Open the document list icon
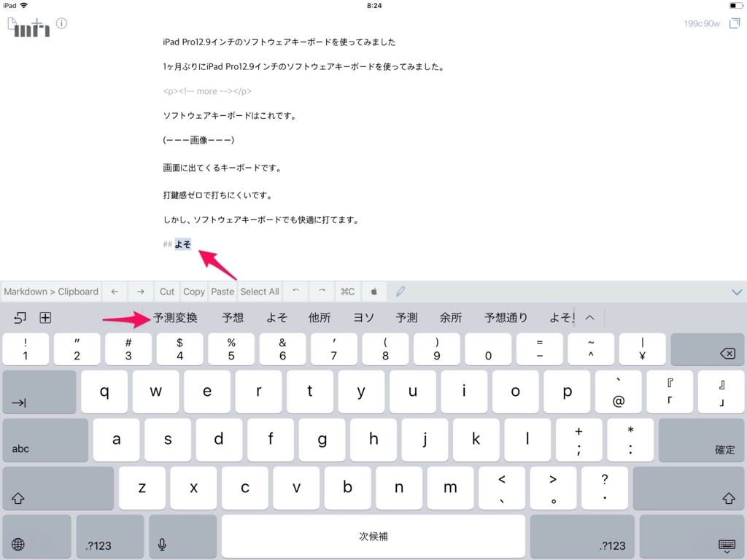Screen dimensions: 747x560 pos(12,23)
